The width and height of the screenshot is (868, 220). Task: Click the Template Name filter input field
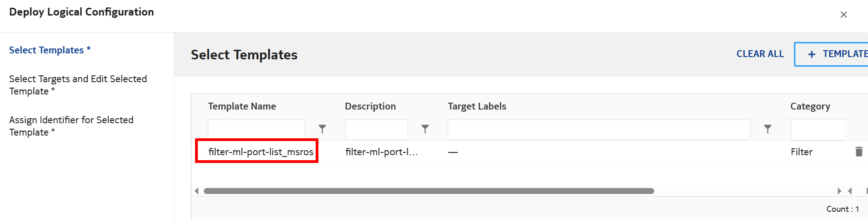point(256,130)
